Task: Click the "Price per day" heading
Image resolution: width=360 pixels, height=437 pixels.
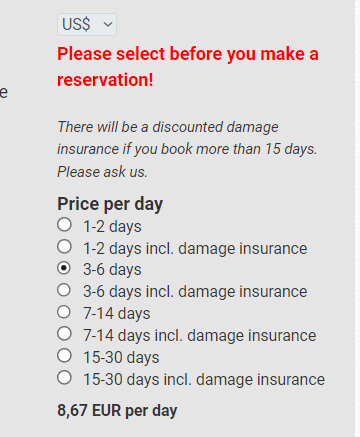Action: coord(110,204)
